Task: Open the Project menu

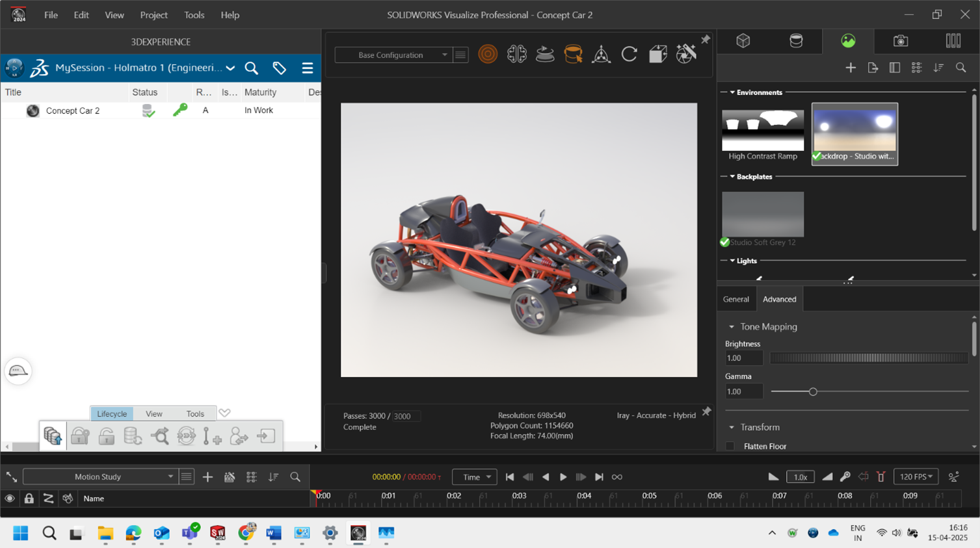Action: (153, 15)
